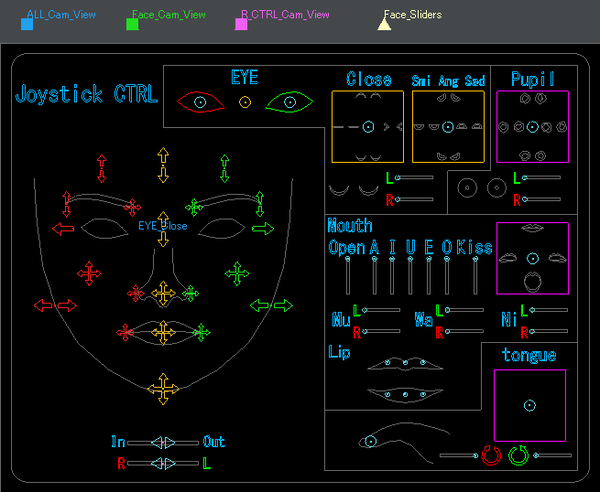Select the joystick handle in Smi Ang Sad box
600x492 pixels.
[x=448, y=127]
